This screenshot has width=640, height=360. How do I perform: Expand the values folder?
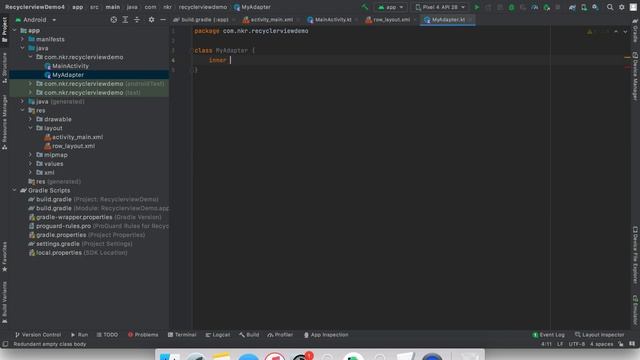[x=30, y=164]
